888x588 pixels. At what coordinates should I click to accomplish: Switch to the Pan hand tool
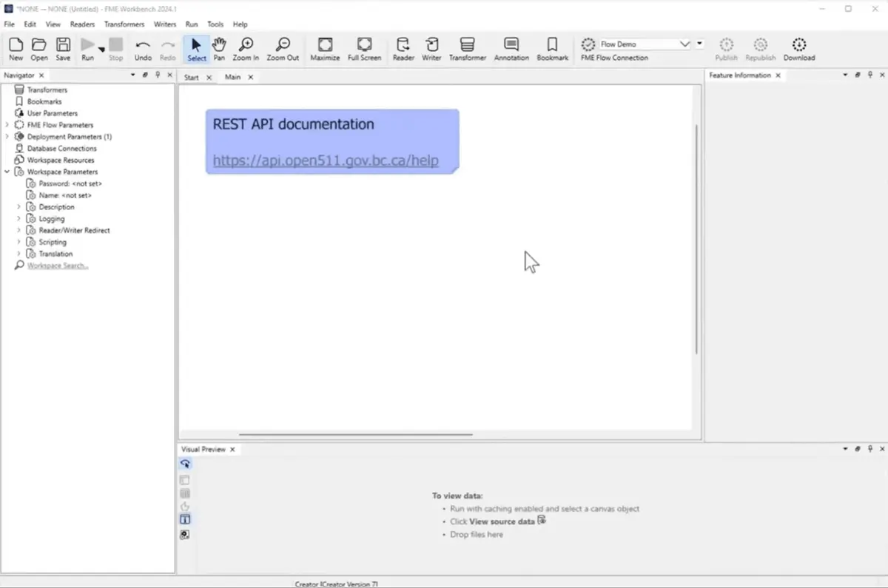point(219,49)
